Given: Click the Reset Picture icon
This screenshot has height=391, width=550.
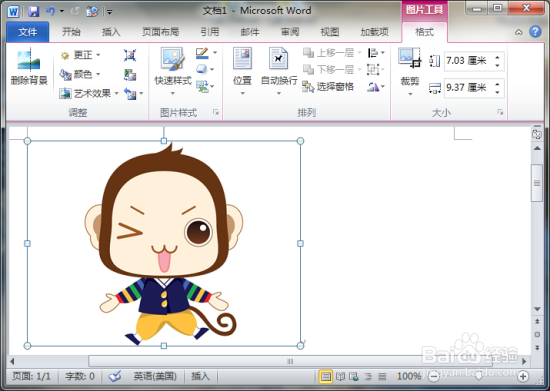Looking at the screenshot, I should point(130,94).
